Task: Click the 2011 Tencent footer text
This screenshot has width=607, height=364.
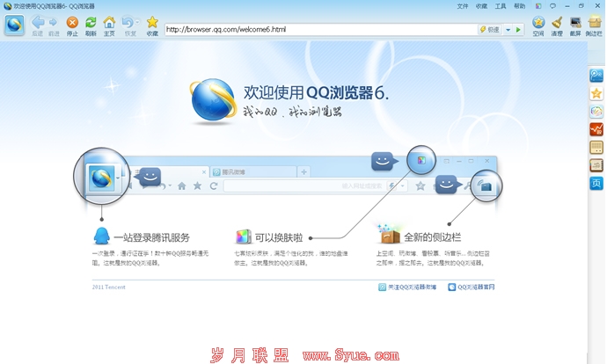Action: [109, 287]
